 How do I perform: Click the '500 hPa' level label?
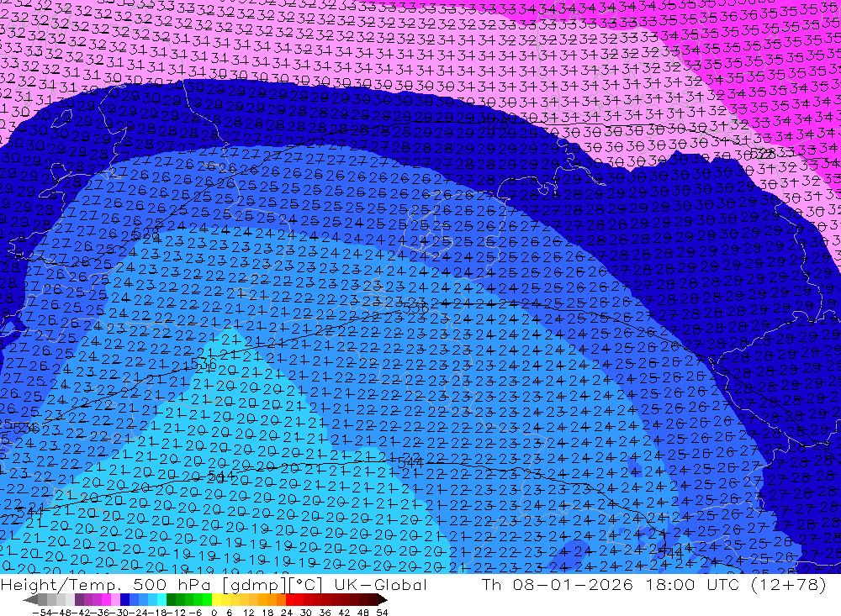pyautogui.click(x=171, y=585)
